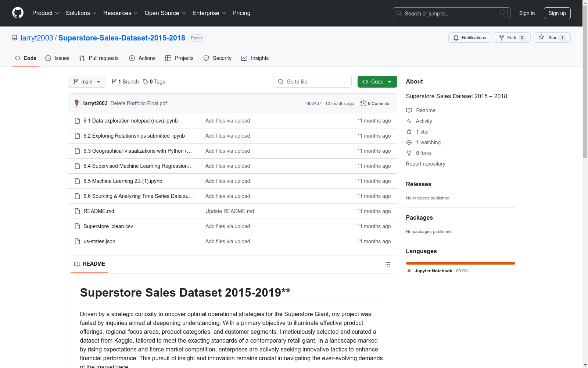Viewport: 588px width, 368px height.
Task: Click the Jupyter Notebook language link
Action: 438,271
